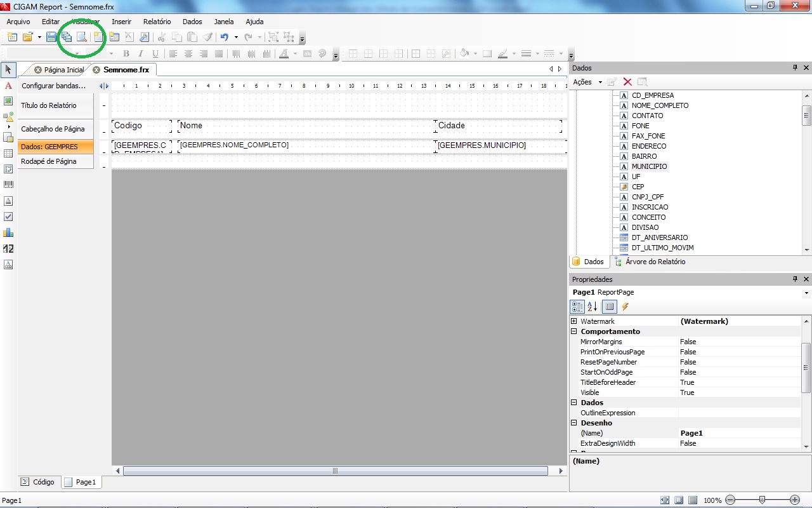Open the Inserir menu
Screen dimensions: 812x508
pos(121,22)
